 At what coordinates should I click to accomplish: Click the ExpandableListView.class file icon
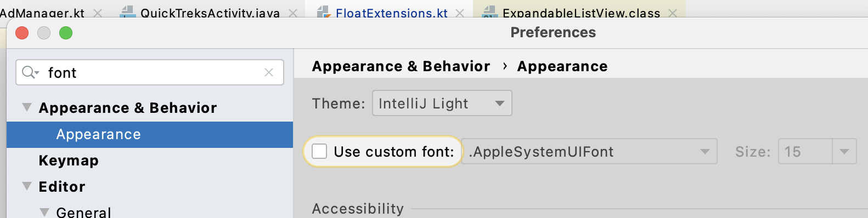pos(490,12)
